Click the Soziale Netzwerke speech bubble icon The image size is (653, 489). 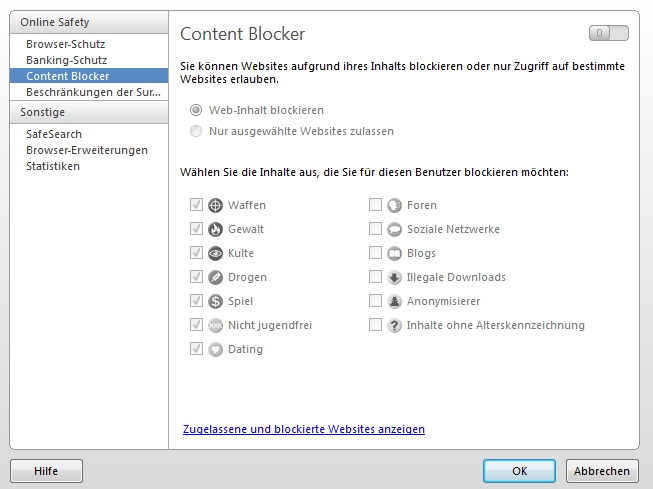point(394,230)
